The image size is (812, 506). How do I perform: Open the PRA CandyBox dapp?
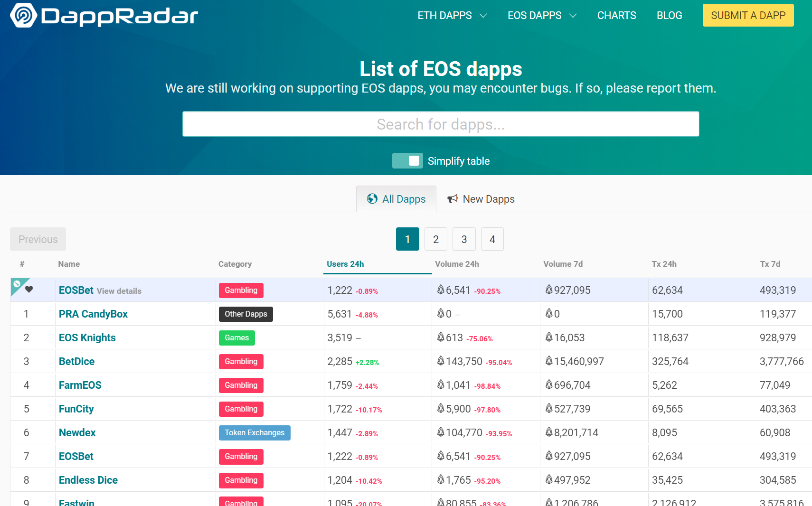coord(93,314)
